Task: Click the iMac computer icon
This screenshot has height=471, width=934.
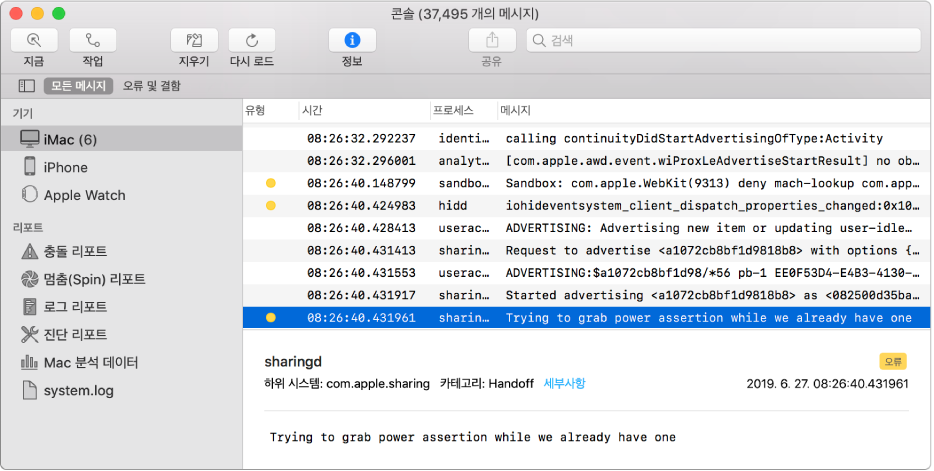Action: coord(29,139)
